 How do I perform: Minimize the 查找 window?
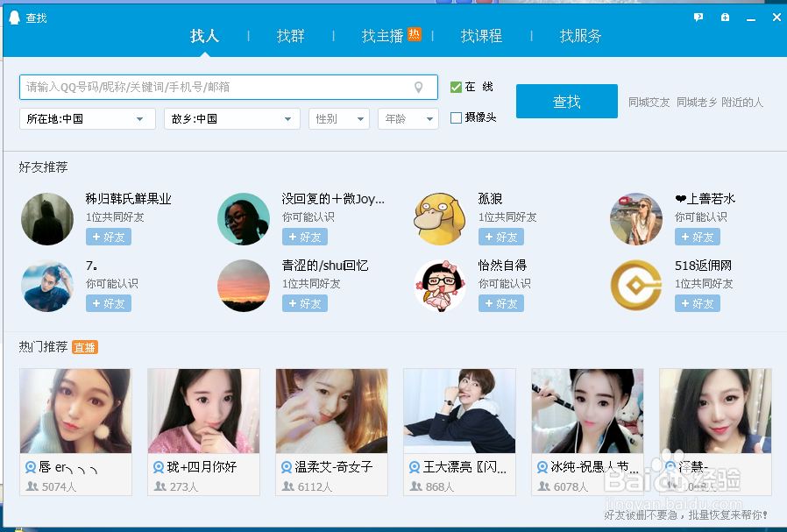(x=751, y=18)
